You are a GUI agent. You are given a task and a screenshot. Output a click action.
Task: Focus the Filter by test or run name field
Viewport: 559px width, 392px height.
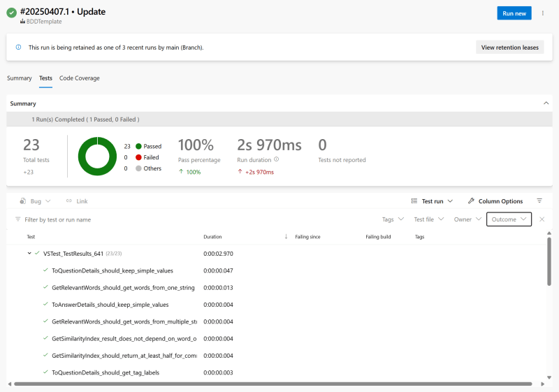click(58, 219)
